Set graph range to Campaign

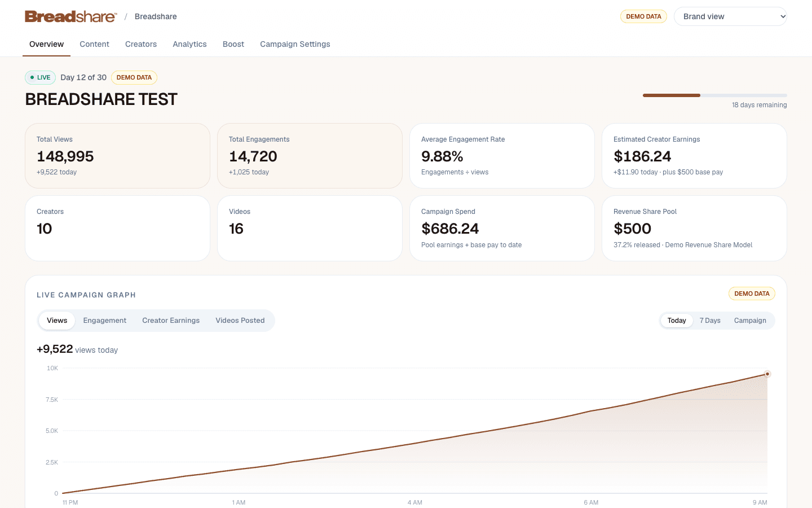(750, 321)
